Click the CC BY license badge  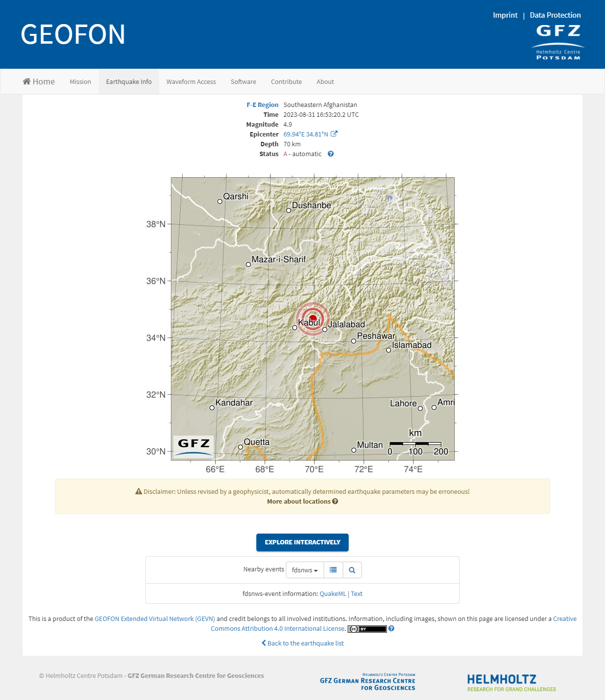(367, 628)
